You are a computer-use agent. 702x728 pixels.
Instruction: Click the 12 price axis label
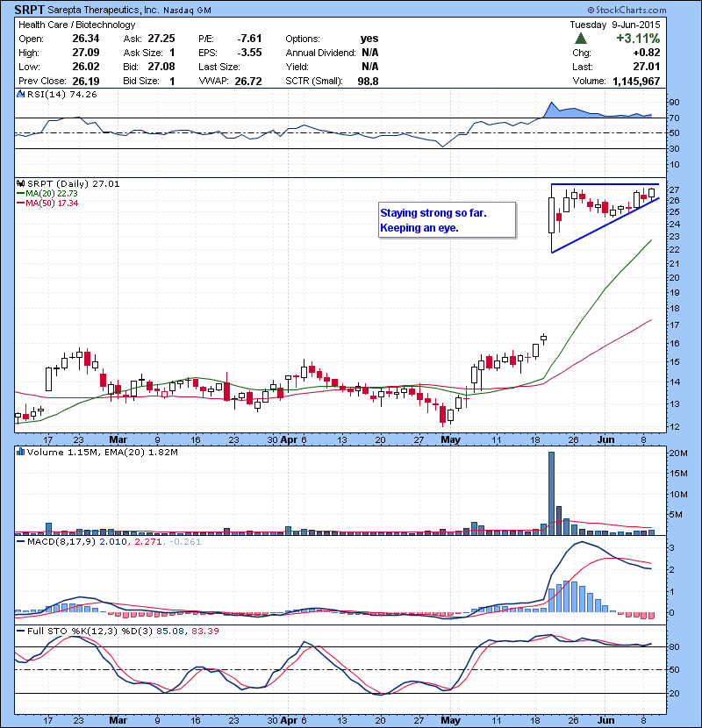pyautogui.click(x=674, y=426)
